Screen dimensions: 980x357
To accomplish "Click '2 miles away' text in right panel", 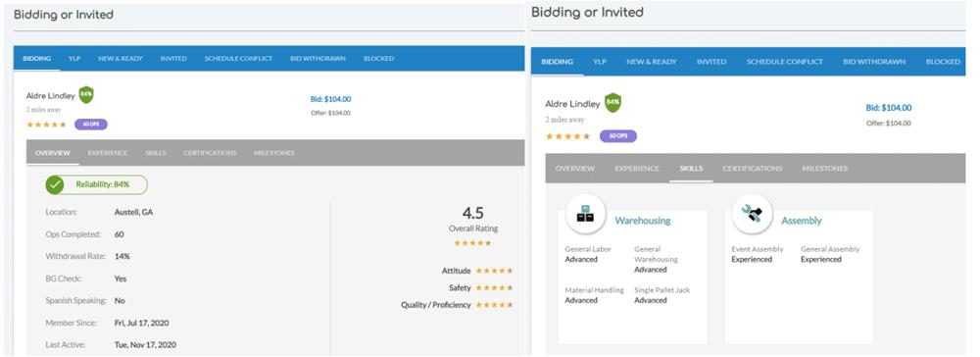I will (565, 120).
